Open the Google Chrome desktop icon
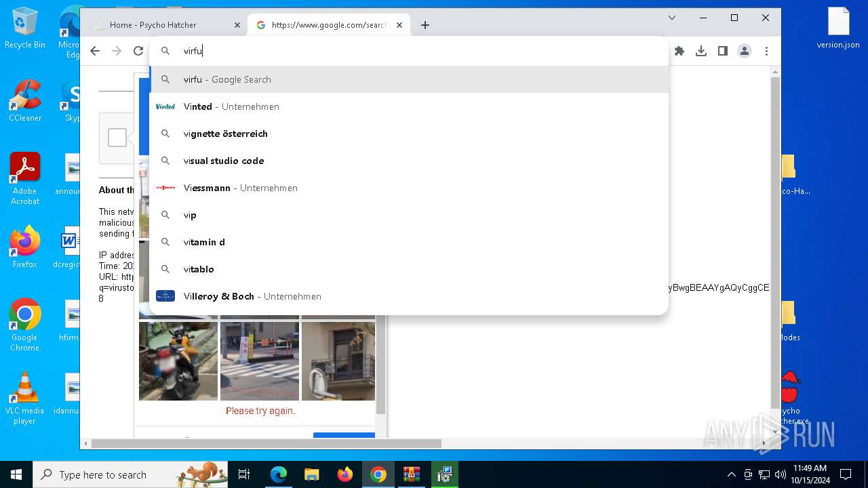This screenshot has width=868, height=488. pyautogui.click(x=25, y=325)
